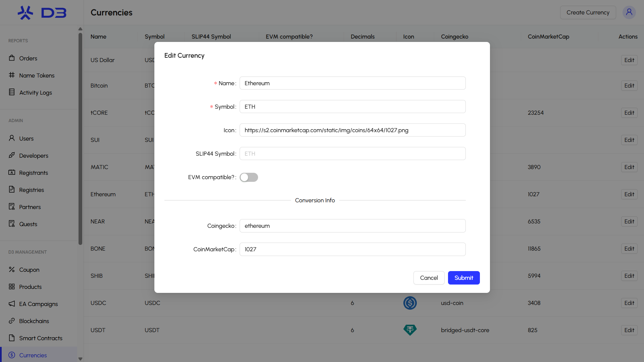Image resolution: width=644 pixels, height=362 pixels.
Task: Click the Coupon percent icon
Action: [x=12, y=269]
